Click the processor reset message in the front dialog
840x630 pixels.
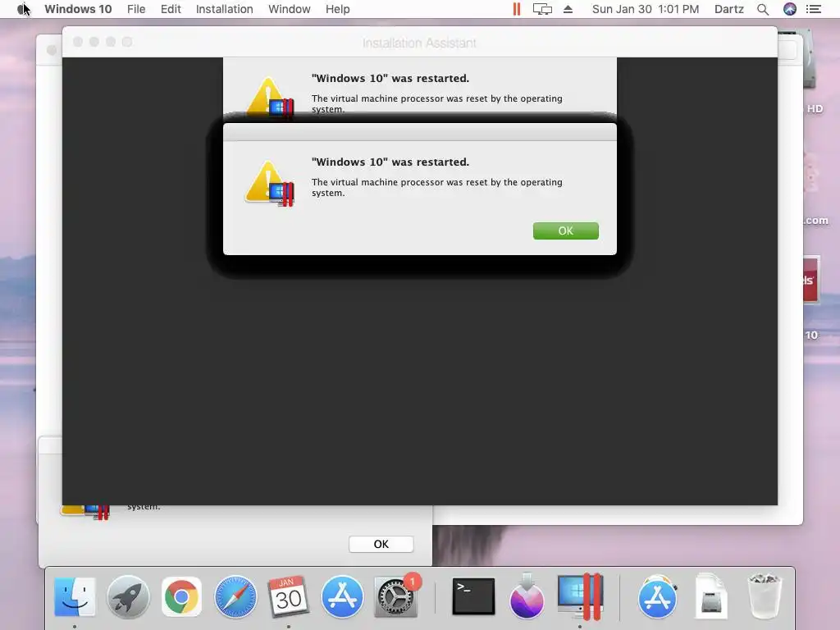coord(436,188)
